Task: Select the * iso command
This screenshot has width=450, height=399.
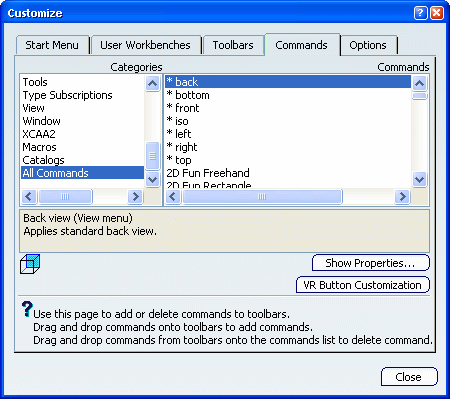Action: coord(288,121)
